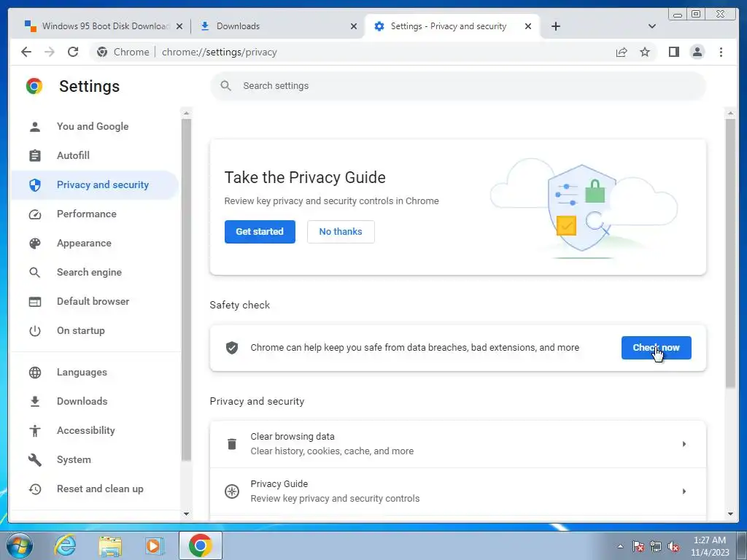The width and height of the screenshot is (747, 560).
Task: Open the side panel icon
Action: [x=673, y=52]
